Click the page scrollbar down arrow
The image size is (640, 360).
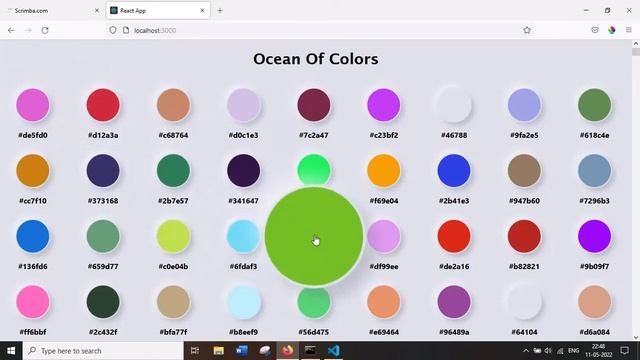point(636,338)
